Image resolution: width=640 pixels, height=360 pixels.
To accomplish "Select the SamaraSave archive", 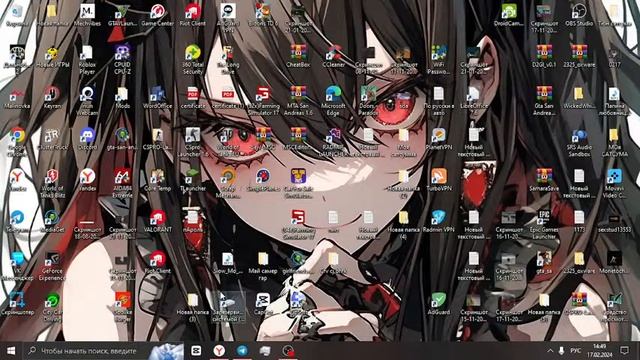I will click(544, 180).
